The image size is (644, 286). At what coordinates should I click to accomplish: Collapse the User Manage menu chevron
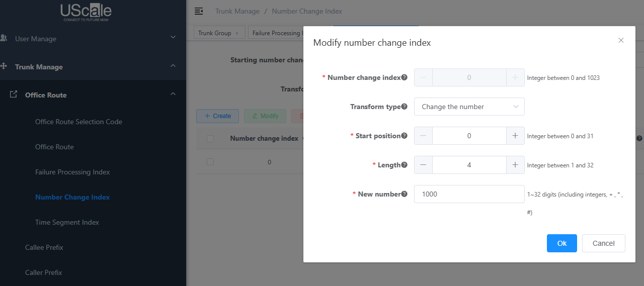[173, 37]
